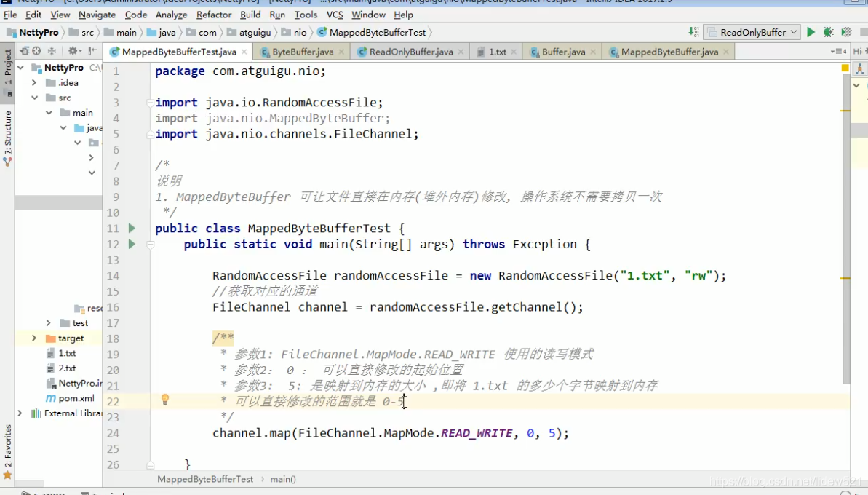
Task: Close the 1.txt tab
Action: click(514, 52)
